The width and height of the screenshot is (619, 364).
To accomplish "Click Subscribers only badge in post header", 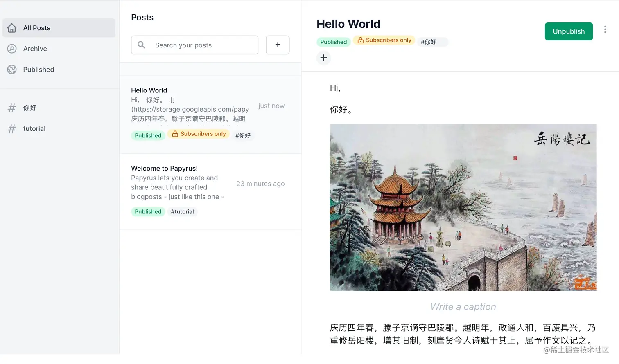I will [x=384, y=40].
